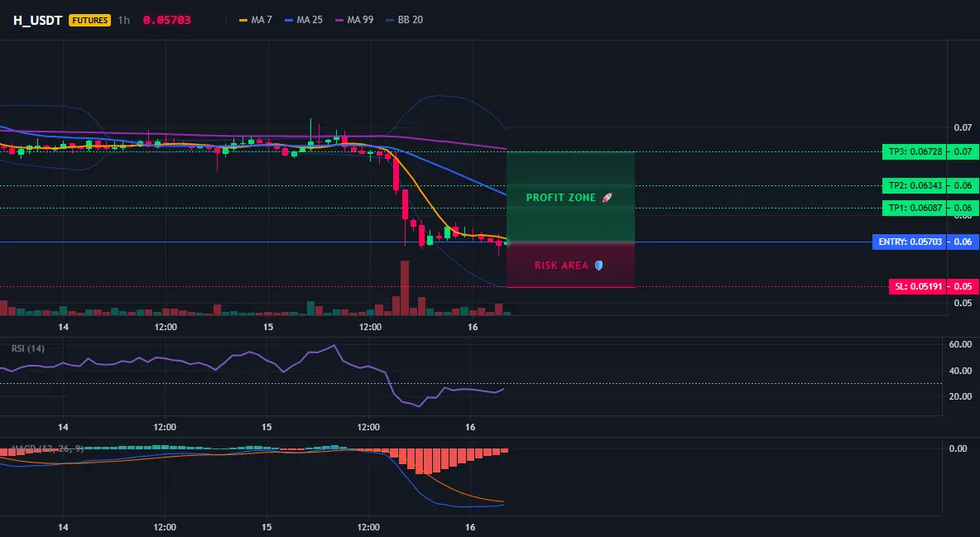Click the RSI (14) indicator label
980x537 pixels.
(x=28, y=348)
